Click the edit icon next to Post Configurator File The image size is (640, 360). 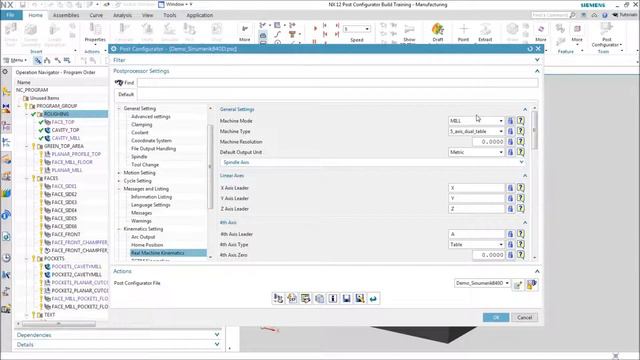(x=518, y=284)
